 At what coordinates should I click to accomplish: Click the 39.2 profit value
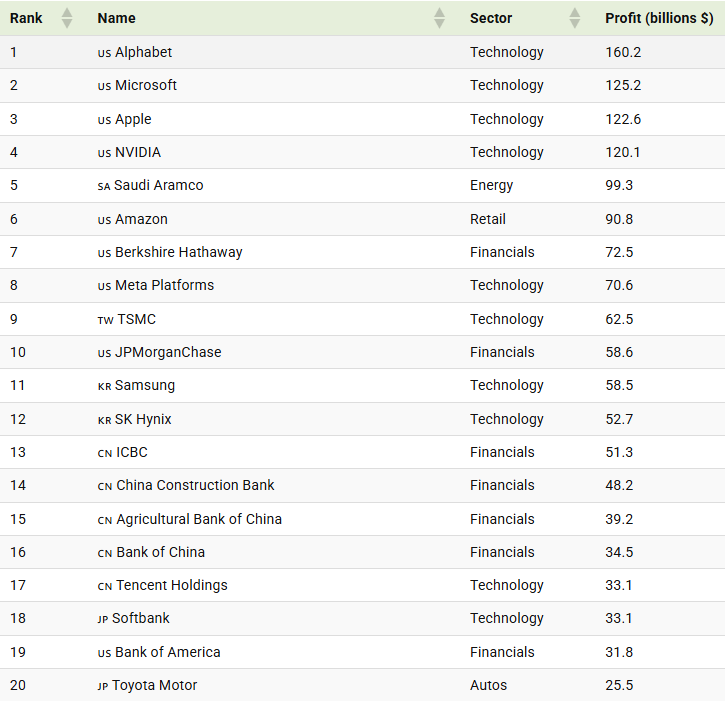pyautogui.click(x=619, y=519)
